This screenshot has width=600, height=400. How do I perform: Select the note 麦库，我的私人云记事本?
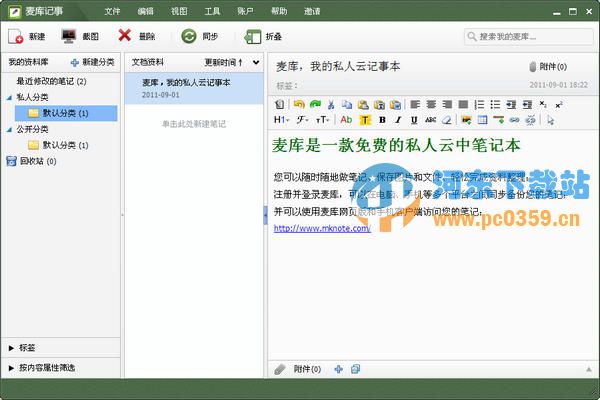pyautogui.click(x=194, y=88)
